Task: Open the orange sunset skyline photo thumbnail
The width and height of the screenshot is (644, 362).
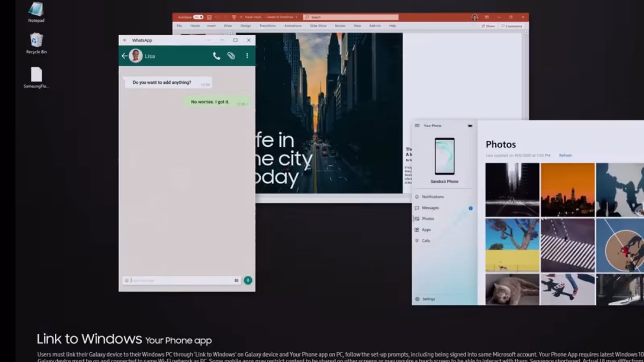Action: tap(568, 190)
